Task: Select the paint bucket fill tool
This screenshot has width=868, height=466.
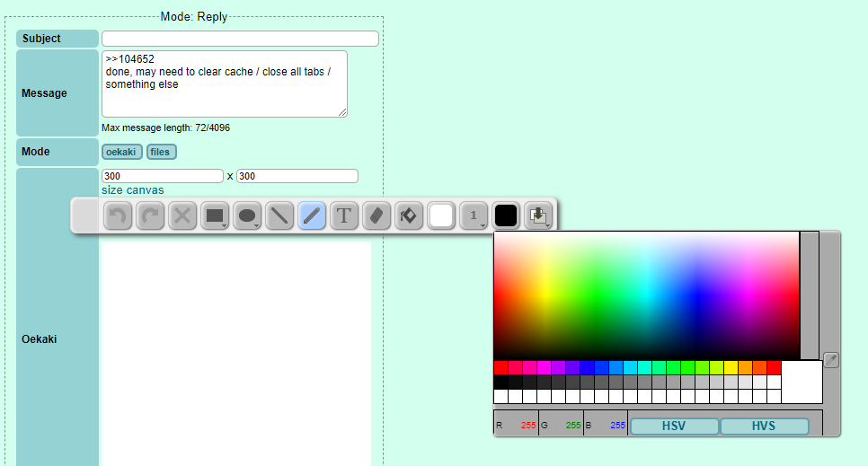Action: (x=409, y=215)
